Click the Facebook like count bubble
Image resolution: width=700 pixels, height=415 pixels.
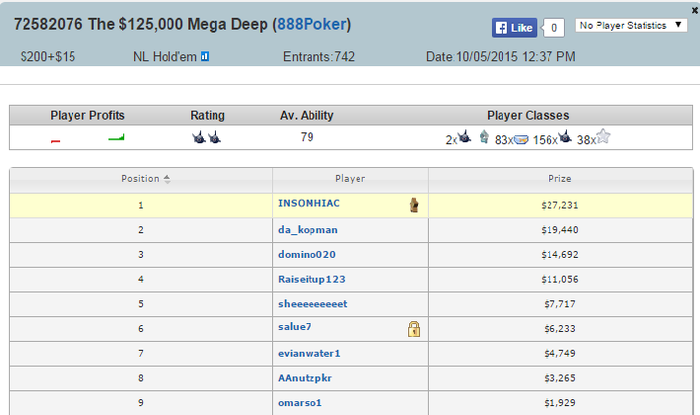pos(556,28)
